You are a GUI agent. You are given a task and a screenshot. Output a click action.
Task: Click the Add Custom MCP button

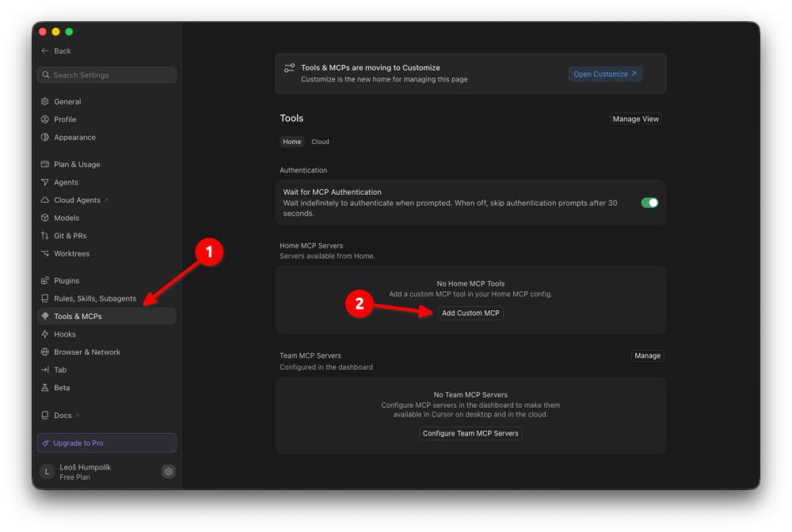(x=470, y=313)
